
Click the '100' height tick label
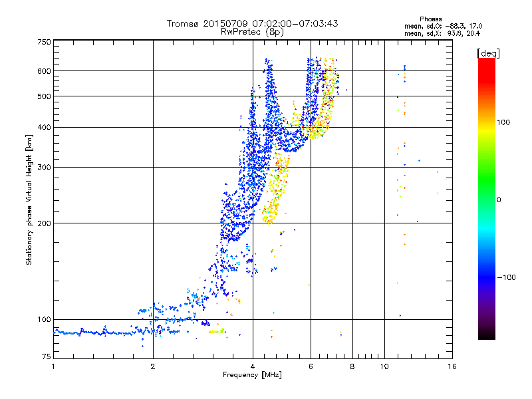45,320
